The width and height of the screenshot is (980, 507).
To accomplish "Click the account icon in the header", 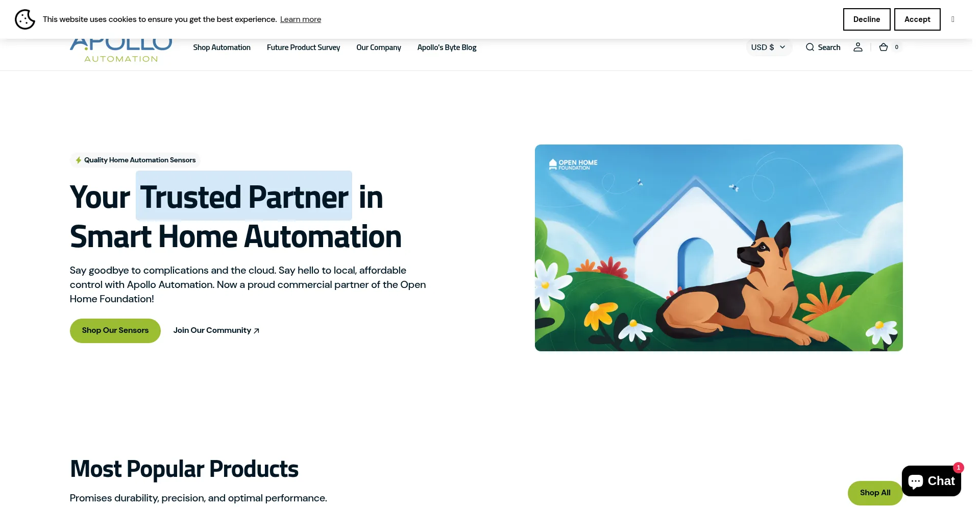I will pos(858,47).
